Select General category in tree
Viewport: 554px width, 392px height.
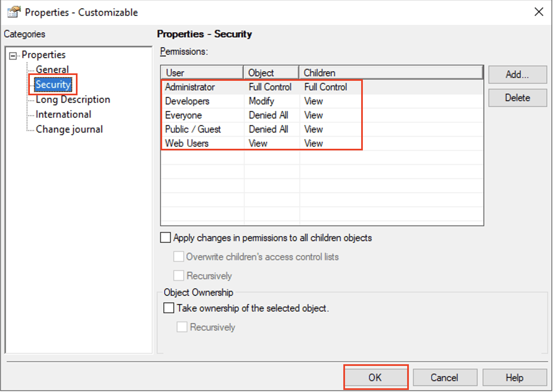pos(52,70)
